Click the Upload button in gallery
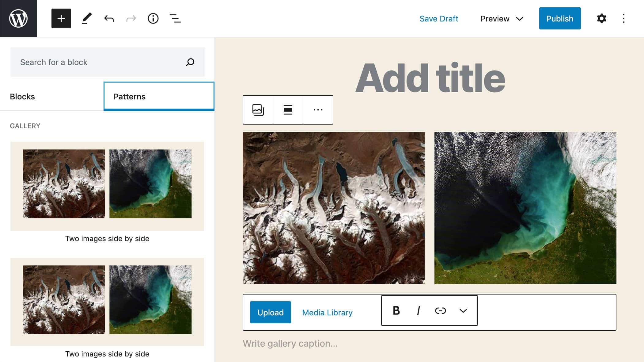Screen dimensions: 644x362 tap(270, 312)
